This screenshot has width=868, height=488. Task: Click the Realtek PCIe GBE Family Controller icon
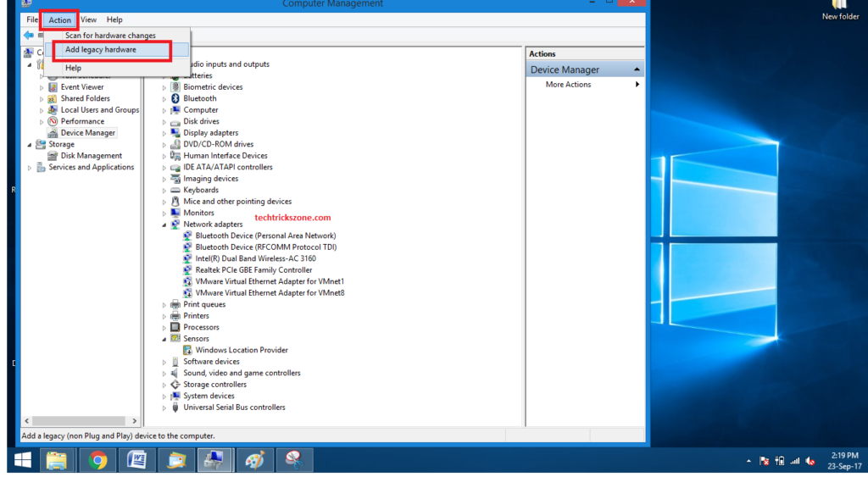187,270
